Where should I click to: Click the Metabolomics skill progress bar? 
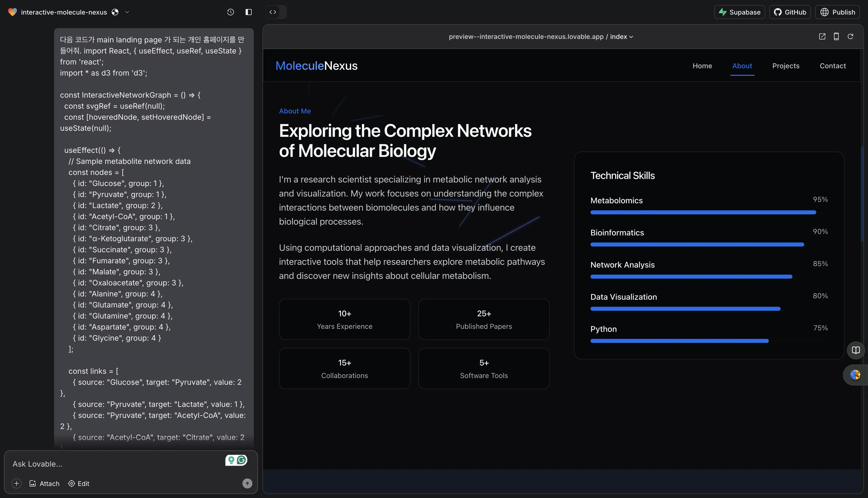coord(703,212)
